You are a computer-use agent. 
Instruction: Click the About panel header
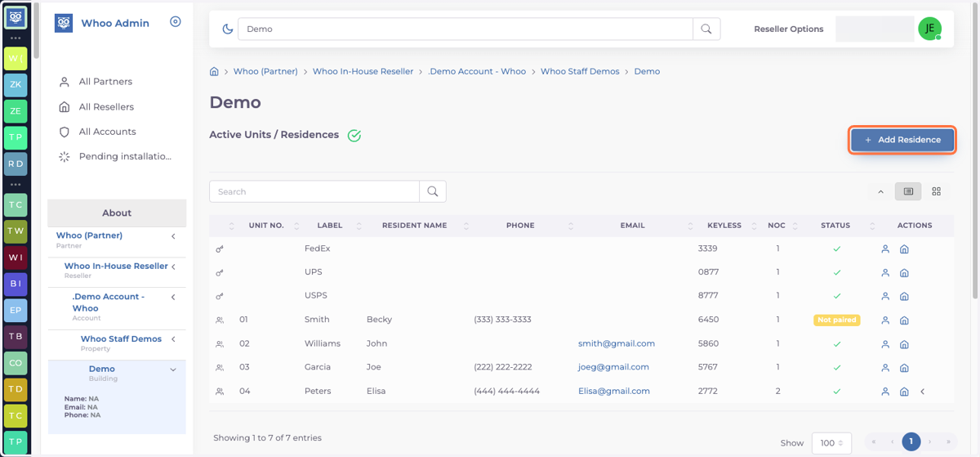click(x=117, y=213)
